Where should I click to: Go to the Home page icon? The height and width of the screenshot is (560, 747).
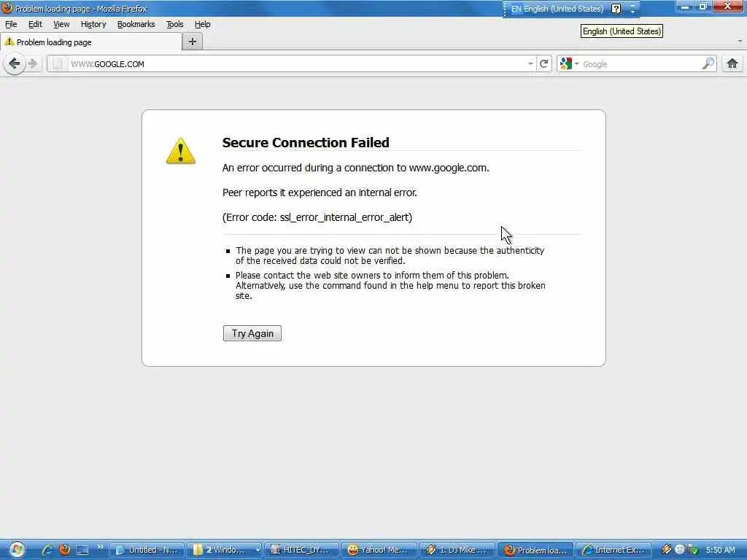click(732, 63)
